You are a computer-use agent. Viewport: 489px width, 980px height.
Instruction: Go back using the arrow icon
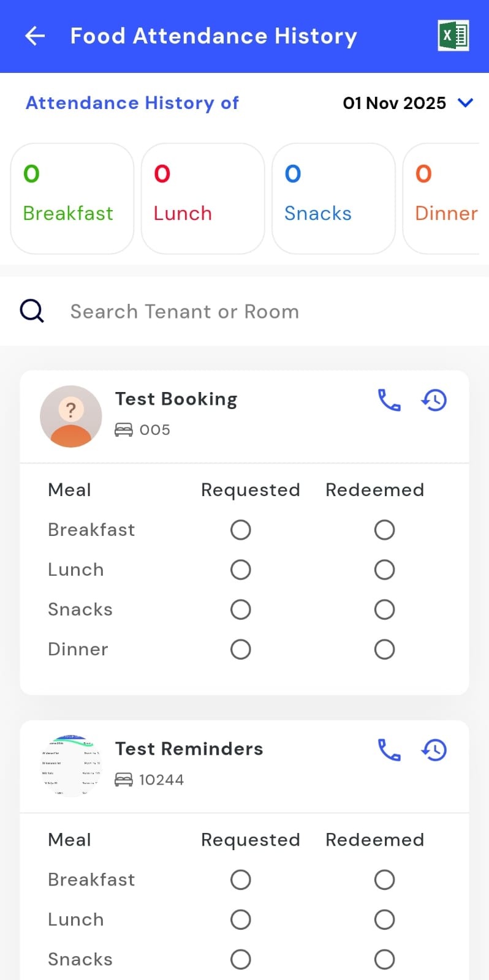click(x=35, y=36)
